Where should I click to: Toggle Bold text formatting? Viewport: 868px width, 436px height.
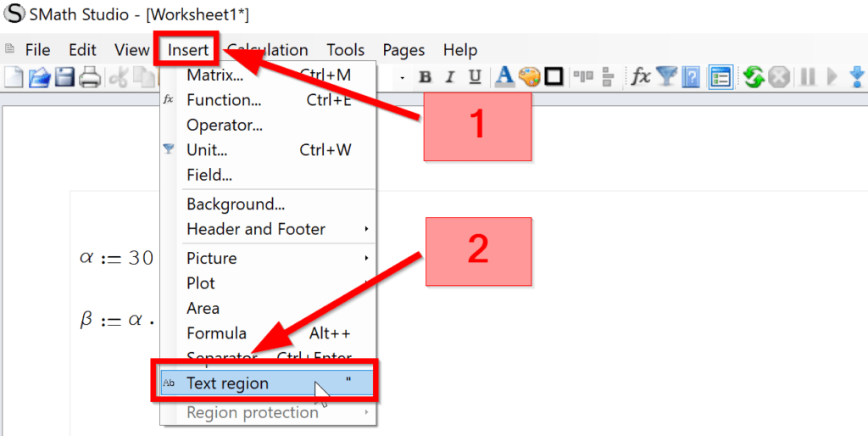(x=426, y=77)
